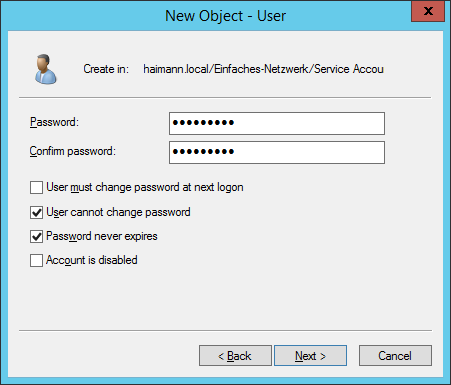Click the user avatar icon
Screen dimensions: 451x385
[x=46, y=69]
